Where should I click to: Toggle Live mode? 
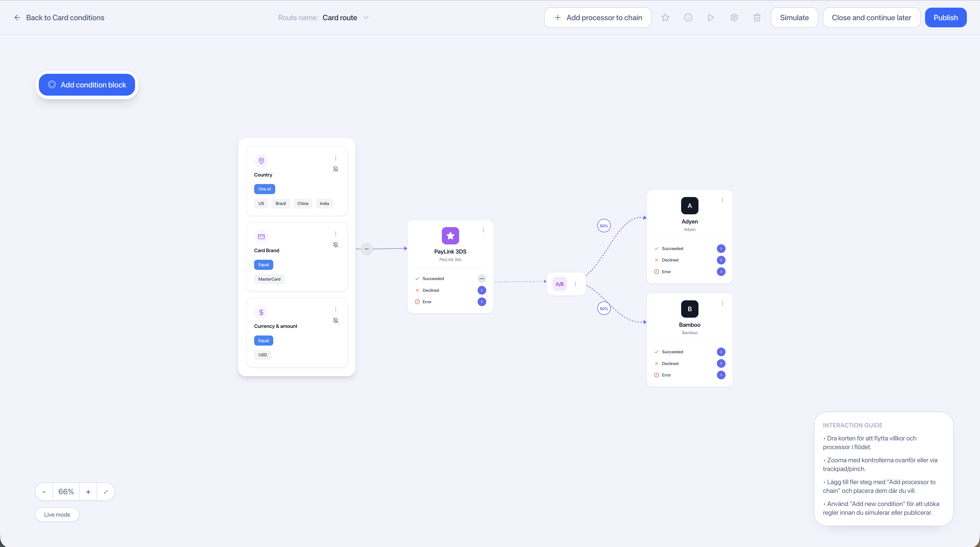tap(57, 515)
